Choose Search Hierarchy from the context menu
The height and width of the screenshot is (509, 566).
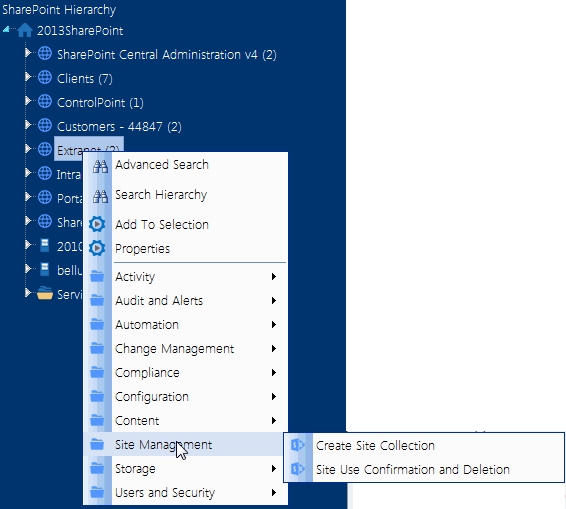click(161, 195)
